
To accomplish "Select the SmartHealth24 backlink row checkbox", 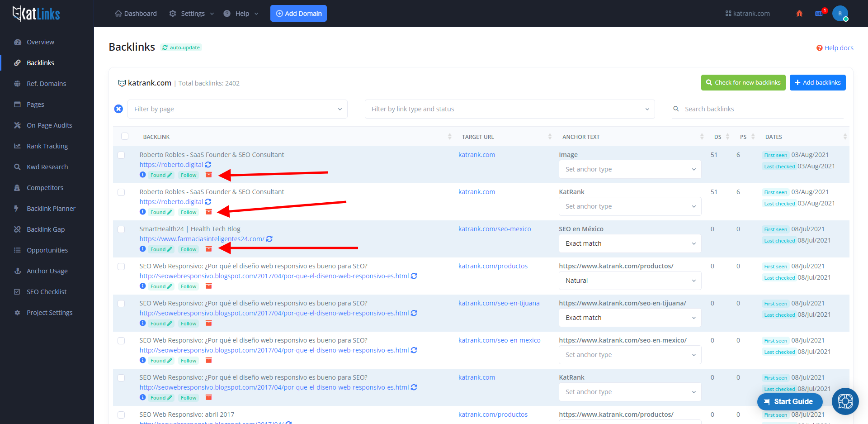I will click(x=121, y=229).
